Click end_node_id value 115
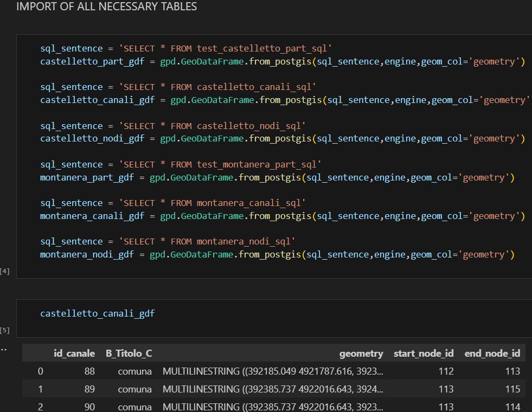Viewport: 532px width, 412px height. click(x=511, y=389)
